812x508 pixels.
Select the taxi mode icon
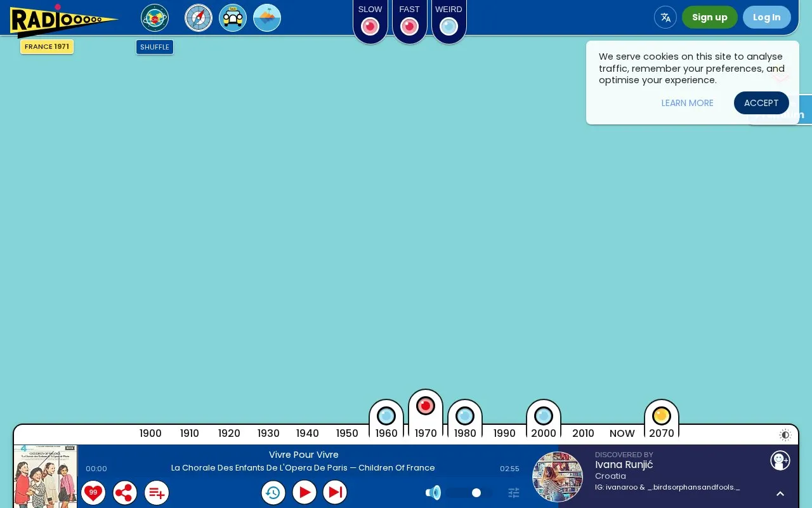click(233, 18)
